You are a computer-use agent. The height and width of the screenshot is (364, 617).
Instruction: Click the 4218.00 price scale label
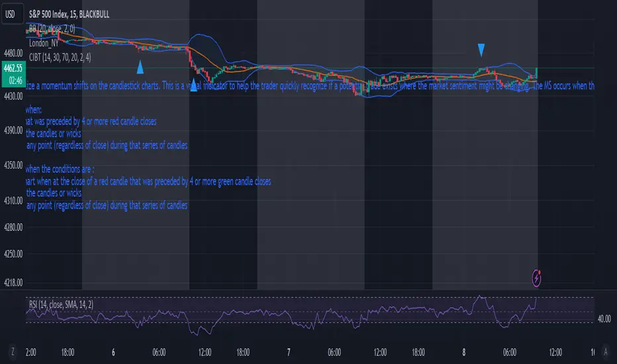[13, 283]
